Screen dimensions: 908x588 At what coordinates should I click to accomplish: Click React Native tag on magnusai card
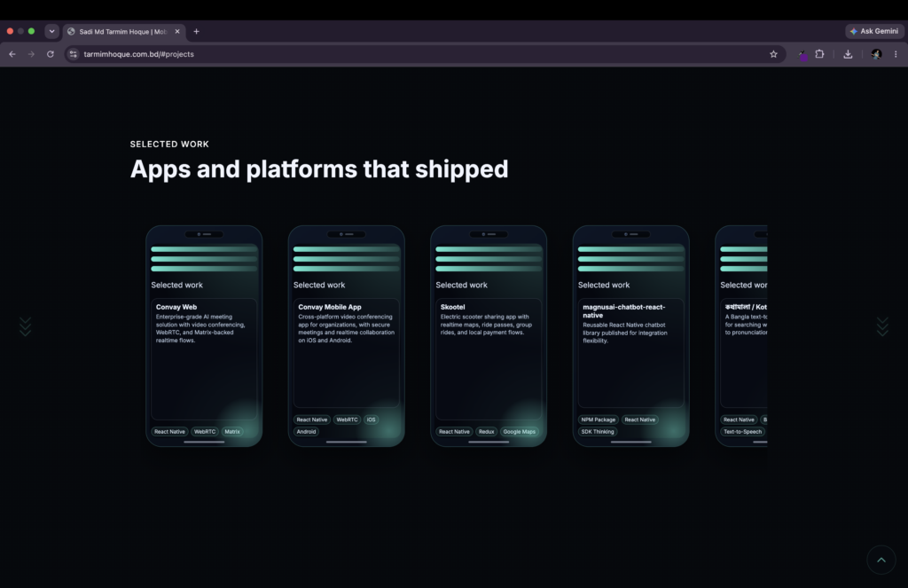click(640, 419)
